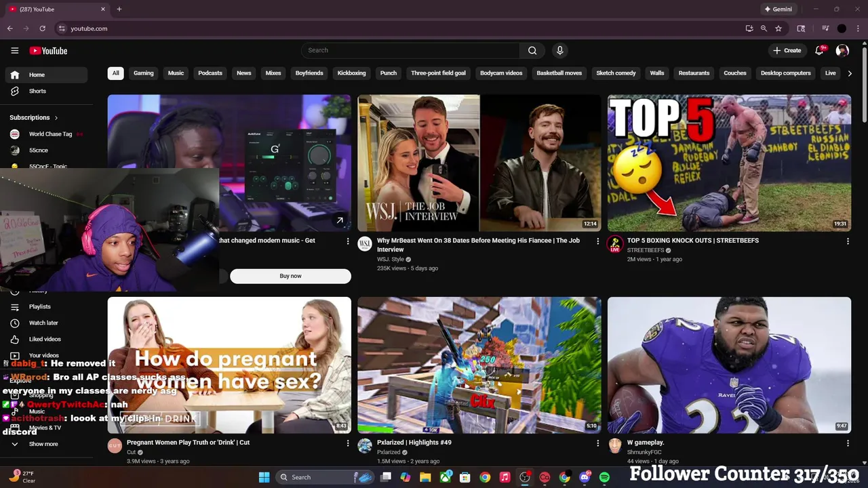Install app icon in address bar
Screen dimensions: 868x488
(749, 28)
